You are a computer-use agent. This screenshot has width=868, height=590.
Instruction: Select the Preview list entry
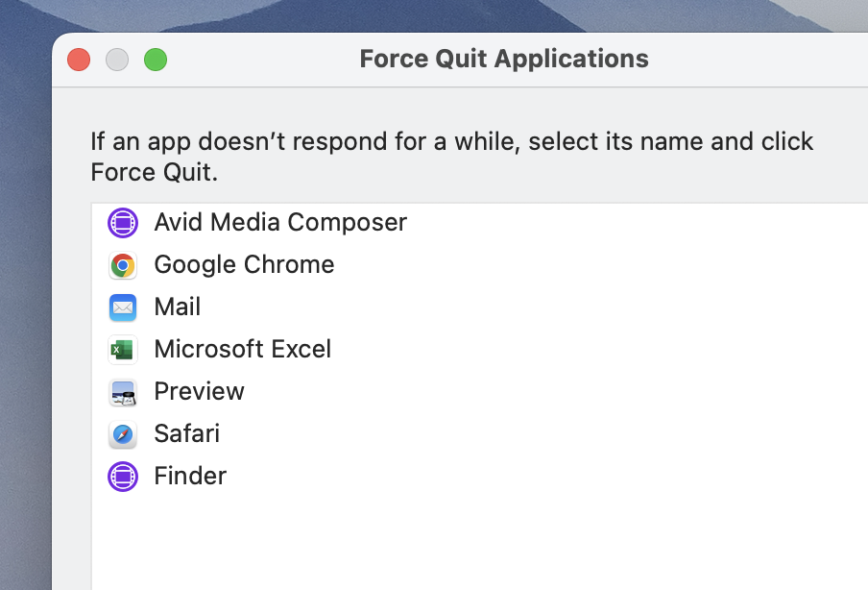(x=199, y=392)
